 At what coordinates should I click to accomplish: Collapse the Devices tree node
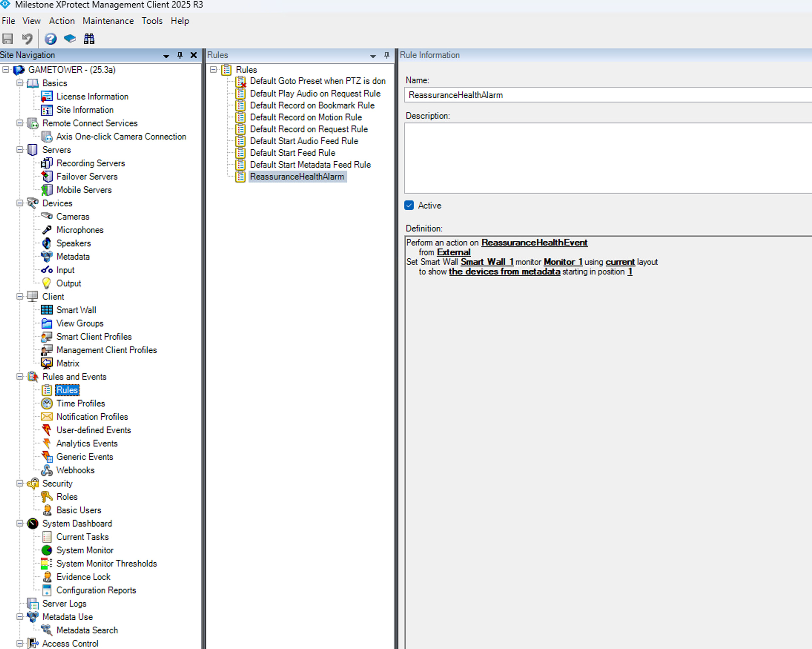pos(20,203)
